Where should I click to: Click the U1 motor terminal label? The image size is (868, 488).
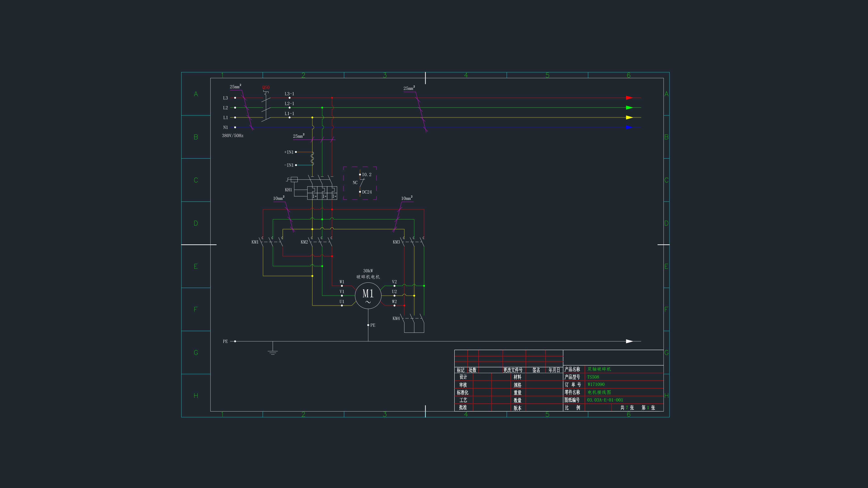pyautogui.click(x=342, y=301)
